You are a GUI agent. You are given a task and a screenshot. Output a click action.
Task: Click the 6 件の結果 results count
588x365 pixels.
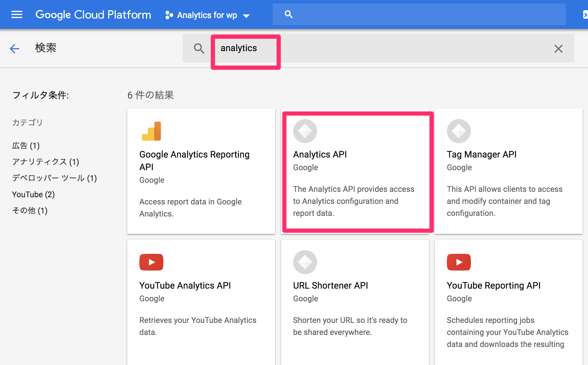point(151,95)
